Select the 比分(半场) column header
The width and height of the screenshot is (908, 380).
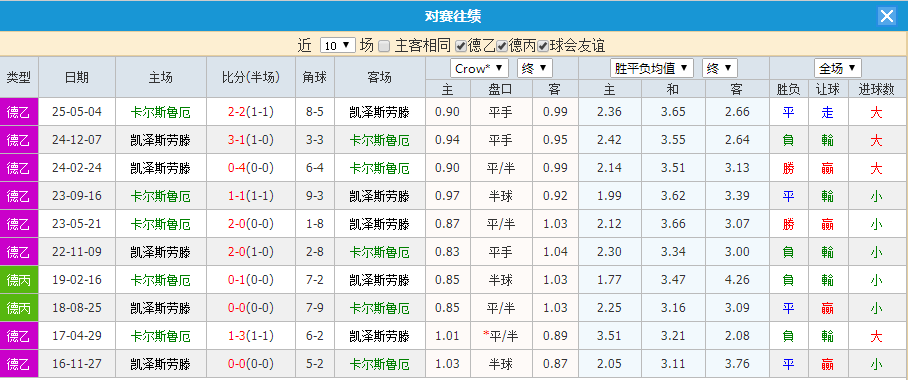pos(251,77)
